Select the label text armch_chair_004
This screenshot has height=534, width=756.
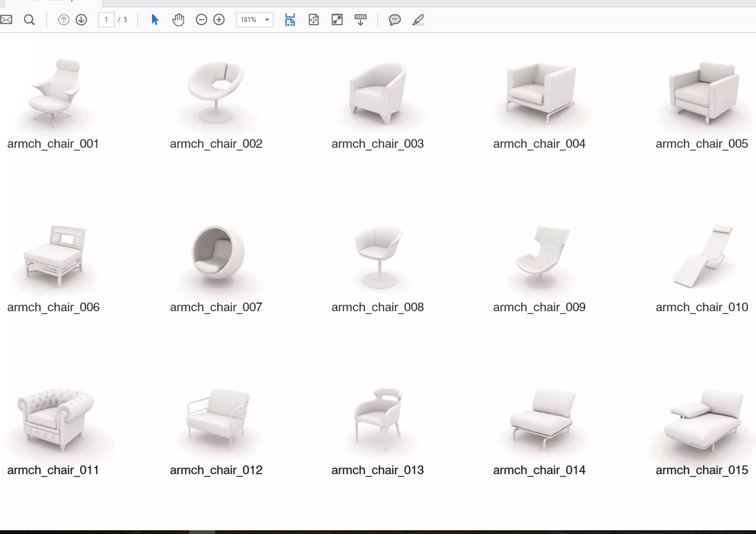[x=539, y=144]
